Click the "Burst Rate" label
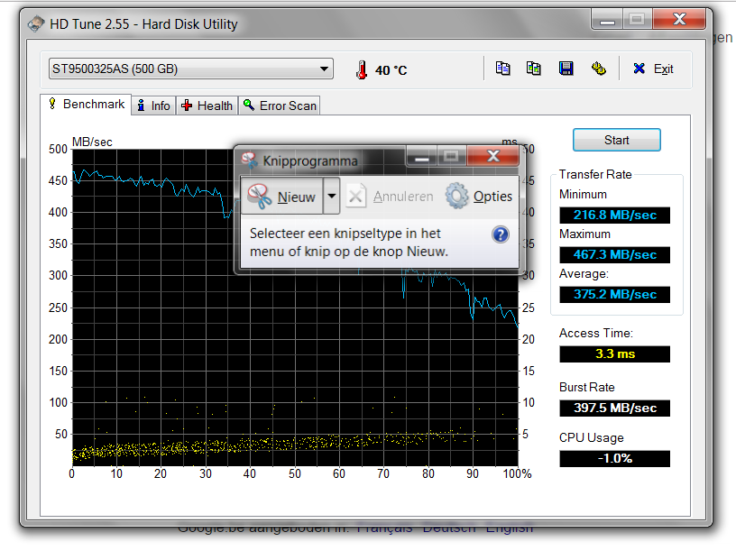 pos(587,387)
